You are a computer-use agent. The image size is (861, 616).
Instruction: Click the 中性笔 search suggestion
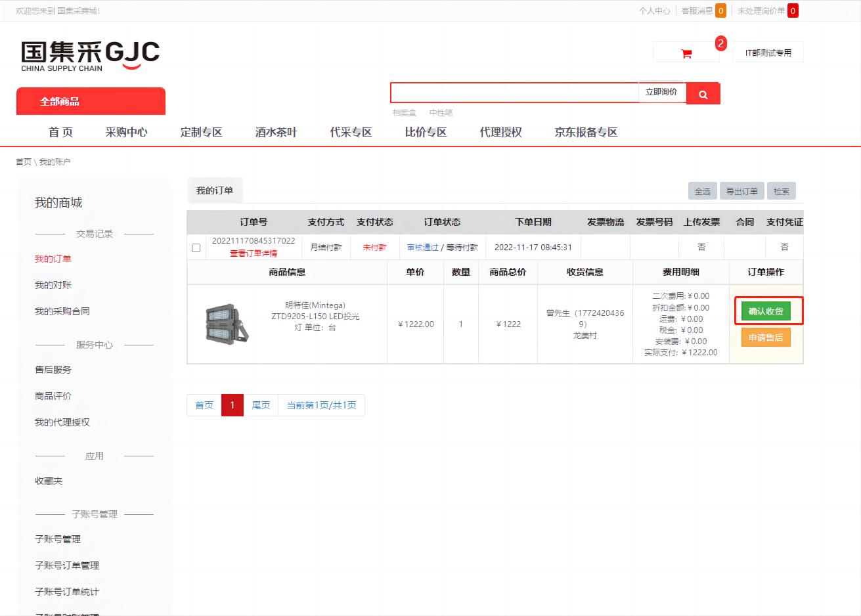click(441, 113)
